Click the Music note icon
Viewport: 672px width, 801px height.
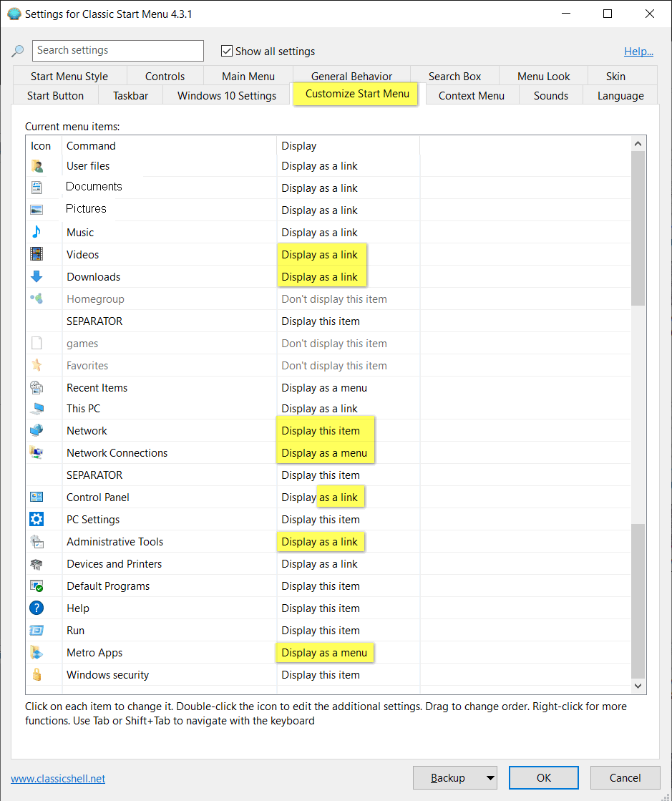point(36,232)
